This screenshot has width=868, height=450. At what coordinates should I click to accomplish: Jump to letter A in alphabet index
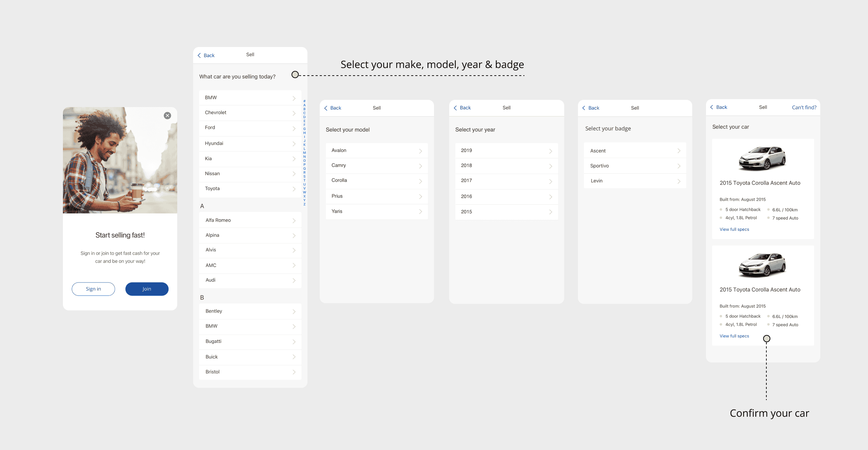pyautogui.click(x=305, y=105)
